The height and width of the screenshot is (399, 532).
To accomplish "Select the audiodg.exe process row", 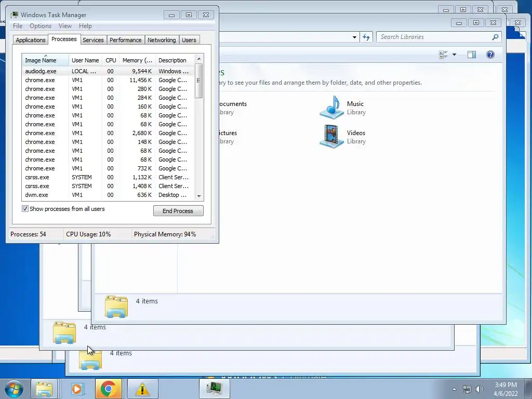I will (x=109, y=71).
